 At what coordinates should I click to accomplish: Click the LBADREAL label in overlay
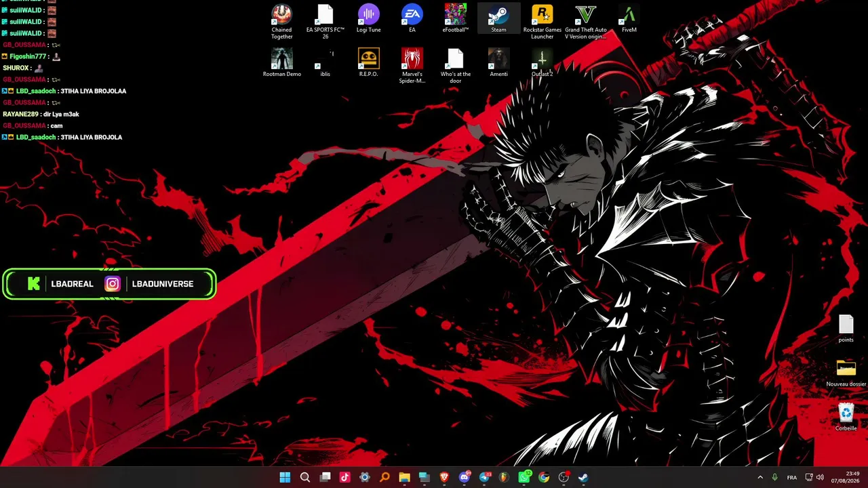73,284
